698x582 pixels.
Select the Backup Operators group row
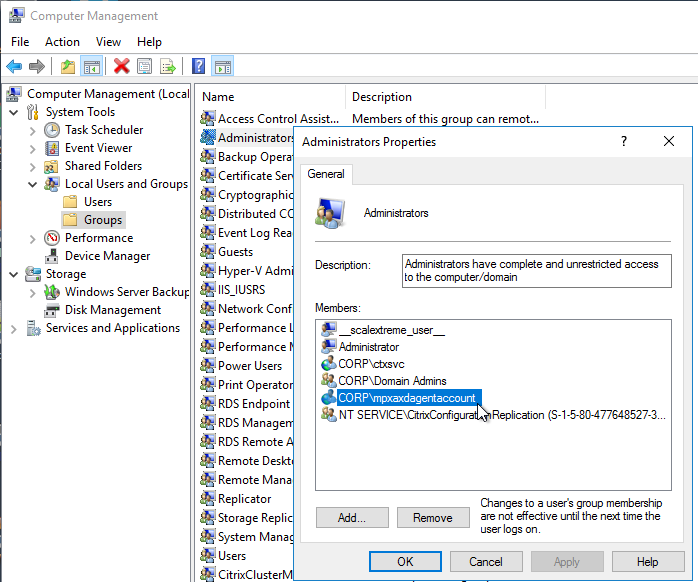tap(247, 157)
